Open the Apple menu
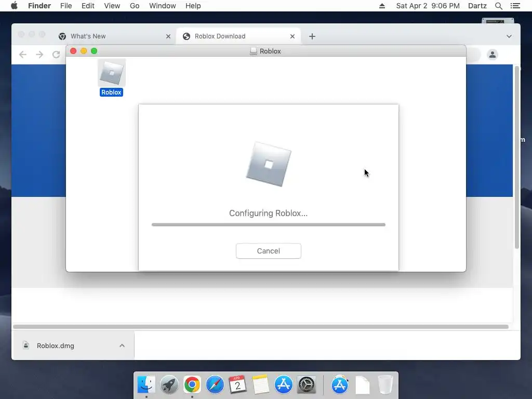This screenshot has width=532, height=399. pos(14,6)
